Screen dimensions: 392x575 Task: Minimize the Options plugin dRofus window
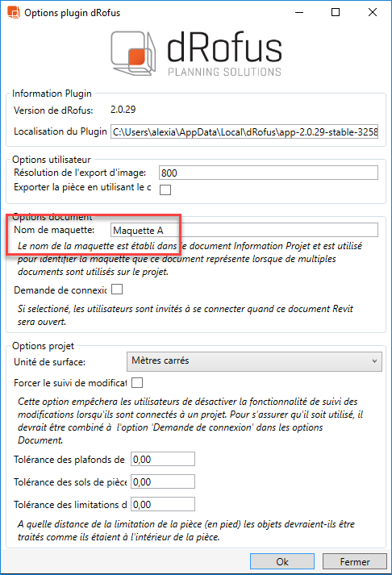(x=299, y=12)
